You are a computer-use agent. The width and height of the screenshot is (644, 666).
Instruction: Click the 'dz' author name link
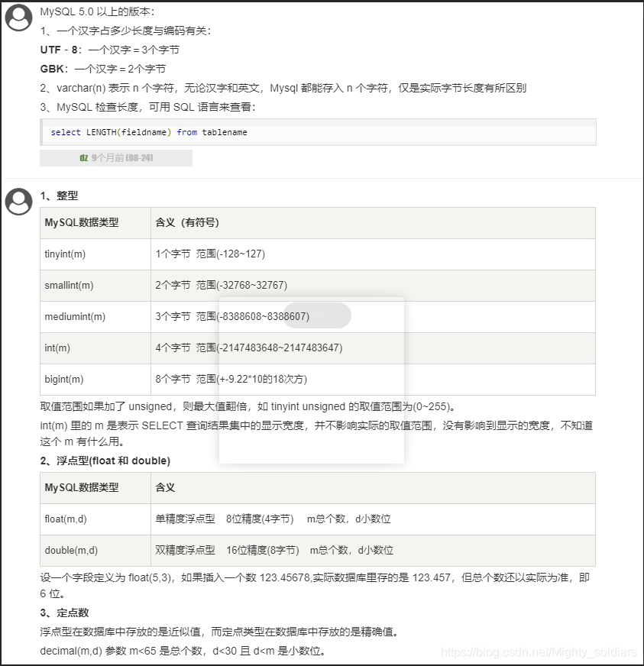point(84,158)
